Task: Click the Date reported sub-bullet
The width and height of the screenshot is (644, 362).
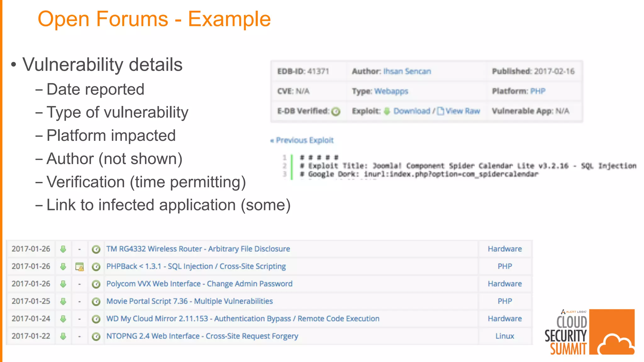Action: (x=95, y=90)
